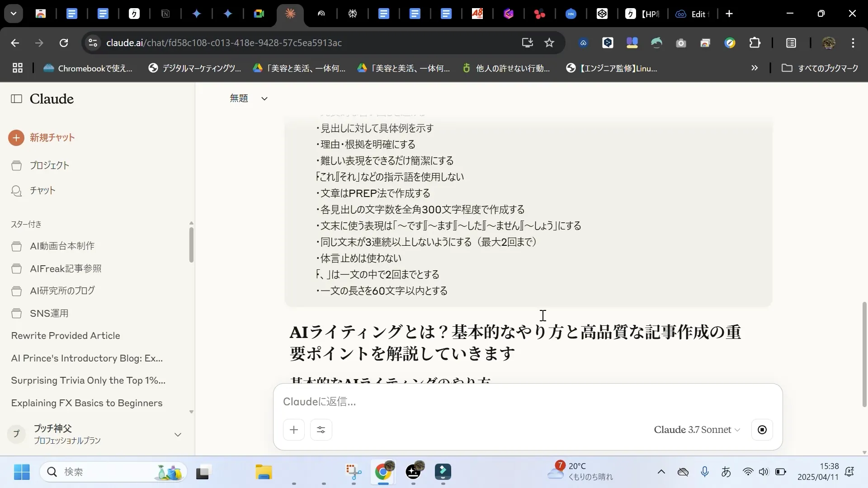Click the back navigation arrow

point(15,42)
